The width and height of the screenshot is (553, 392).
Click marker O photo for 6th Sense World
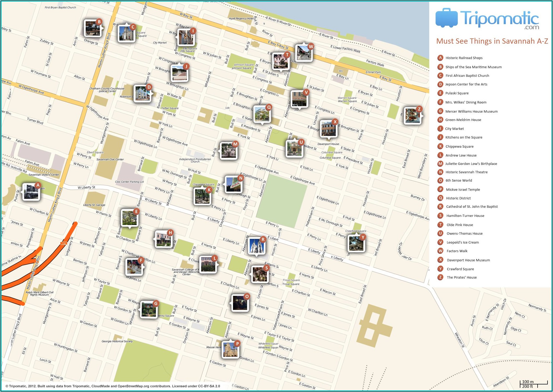(x=240, y=303)
